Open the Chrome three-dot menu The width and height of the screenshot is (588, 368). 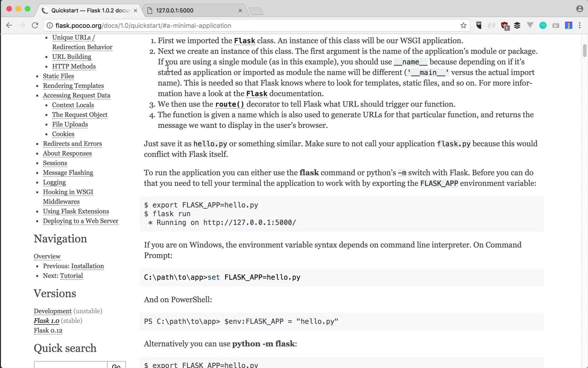580,26
